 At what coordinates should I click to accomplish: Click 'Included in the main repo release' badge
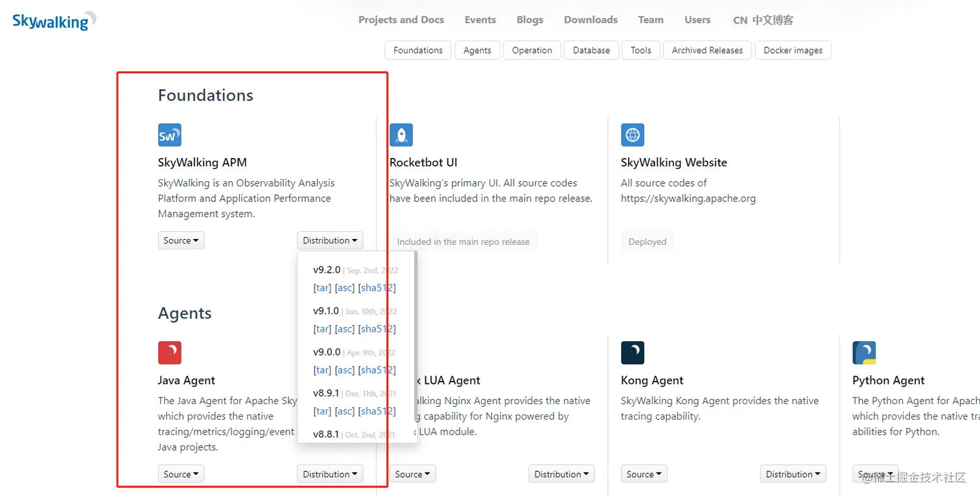click(x=463, y=242)
